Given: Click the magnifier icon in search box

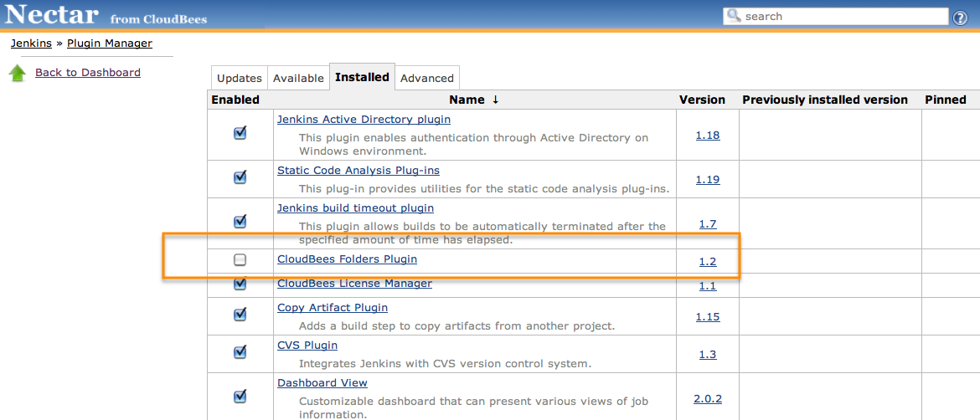Looking at the screenshot, I should [735, 16].
